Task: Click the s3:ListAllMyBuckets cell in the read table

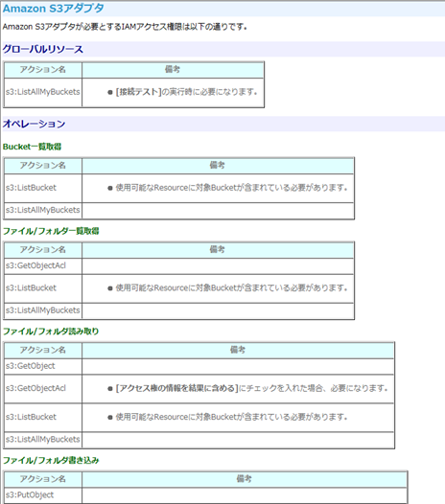Action: click(x=43, y=440)
